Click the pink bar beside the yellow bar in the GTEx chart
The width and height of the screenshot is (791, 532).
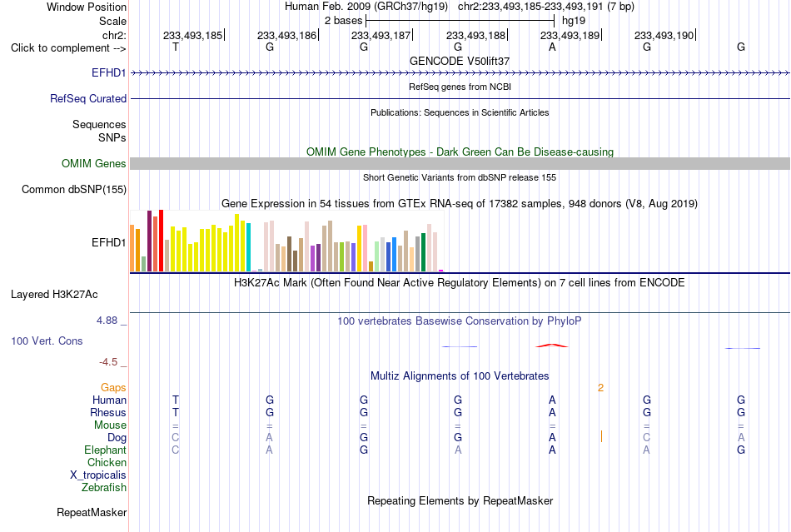pyautogui.click(x=365, y=248)
